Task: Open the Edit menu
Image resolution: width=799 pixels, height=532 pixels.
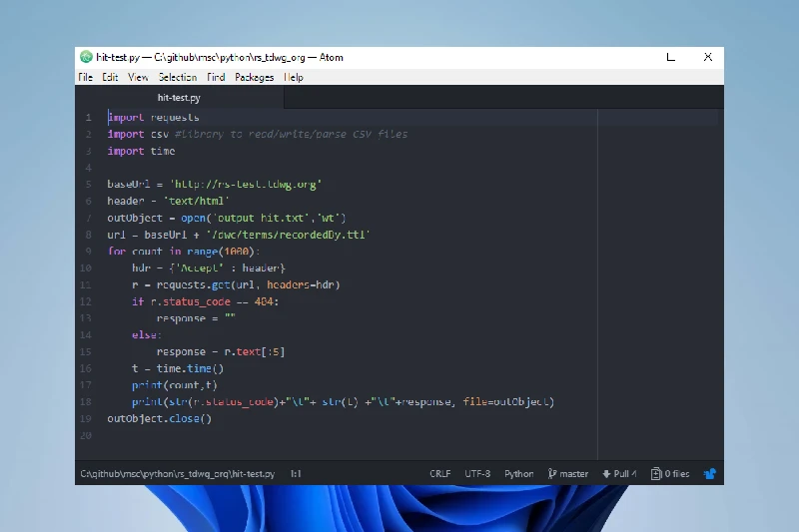Action: click(x=110, y=77)
